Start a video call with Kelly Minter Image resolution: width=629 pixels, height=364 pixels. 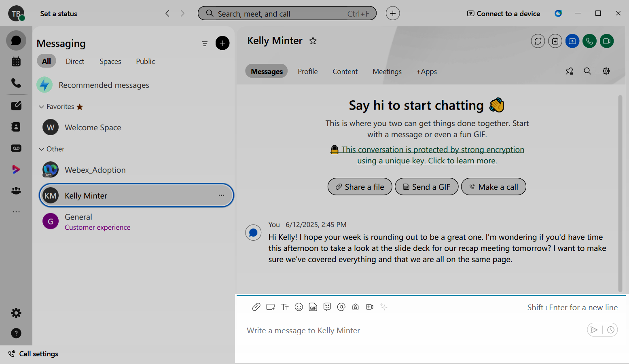pos(607,41)
